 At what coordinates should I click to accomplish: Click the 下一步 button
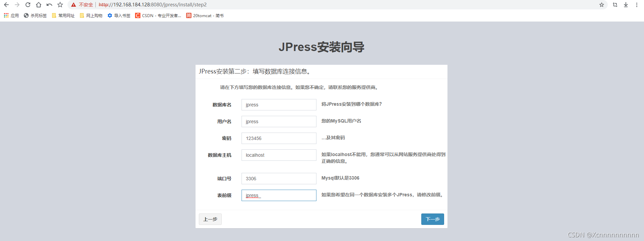433,219
